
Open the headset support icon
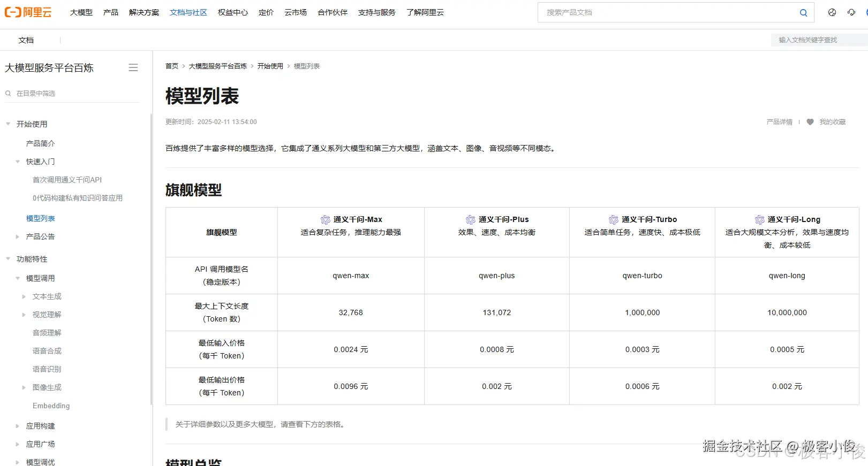pyautogui.click(x=851, y=12)
